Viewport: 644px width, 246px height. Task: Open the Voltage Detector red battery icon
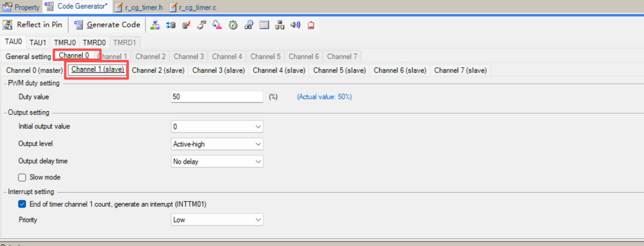[311, 25]
